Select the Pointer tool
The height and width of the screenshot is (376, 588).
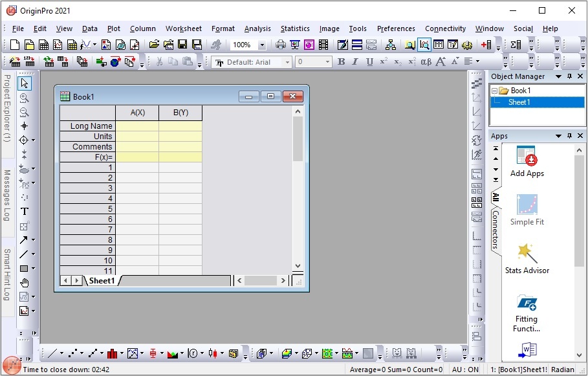(x=25, y=83)
